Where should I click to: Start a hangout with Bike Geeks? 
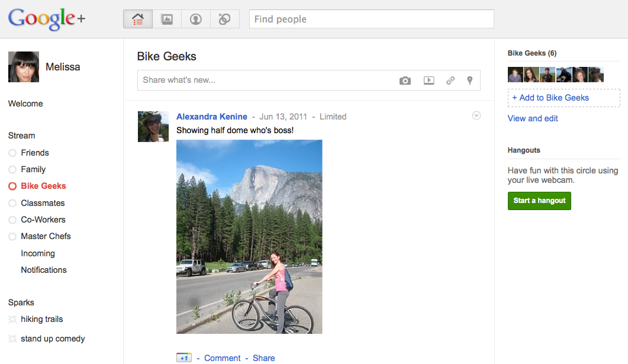[539, 201]
